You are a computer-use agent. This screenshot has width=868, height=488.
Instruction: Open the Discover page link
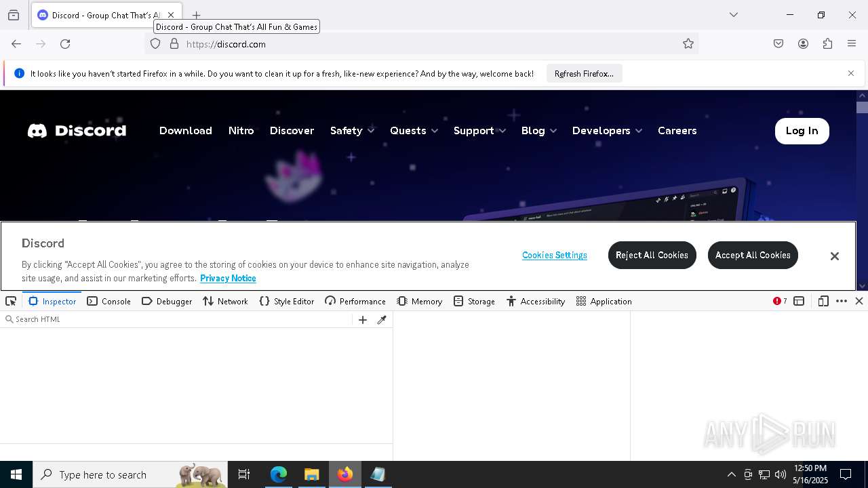[292, 131]
